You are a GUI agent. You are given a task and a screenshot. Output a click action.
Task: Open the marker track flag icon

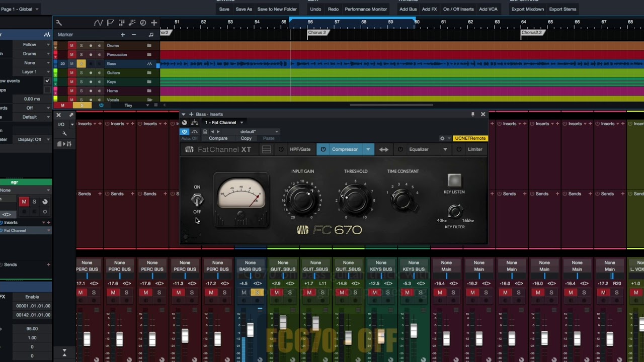pyautogui.click(x=110, y=23)
